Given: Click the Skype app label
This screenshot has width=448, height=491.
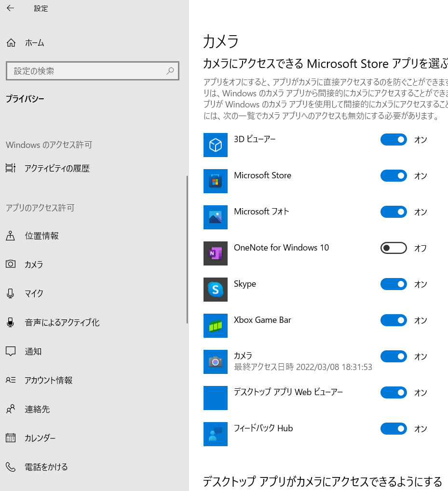Looking at the screenshot, I should [245, 284].
